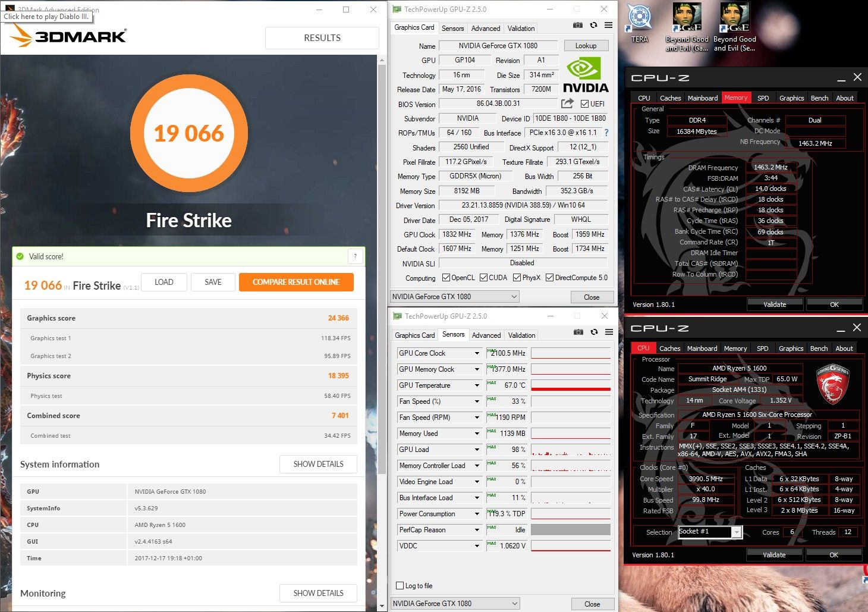Click the GPU Name field NVIDIA GeForce GTX 1080
Image resolution: width=868 pixels, height=612 pixels.
click(498, 46)
